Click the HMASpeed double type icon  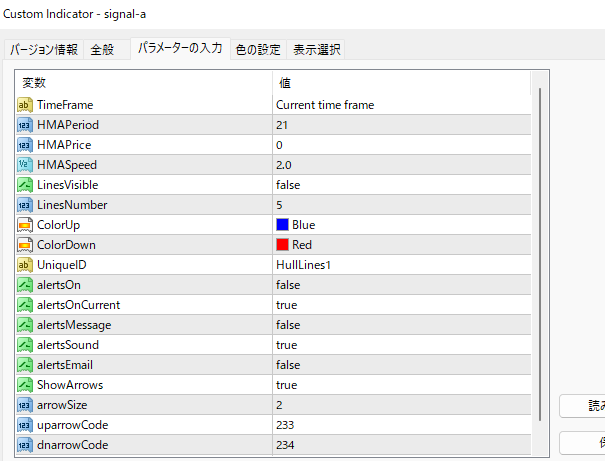point(26,165)
